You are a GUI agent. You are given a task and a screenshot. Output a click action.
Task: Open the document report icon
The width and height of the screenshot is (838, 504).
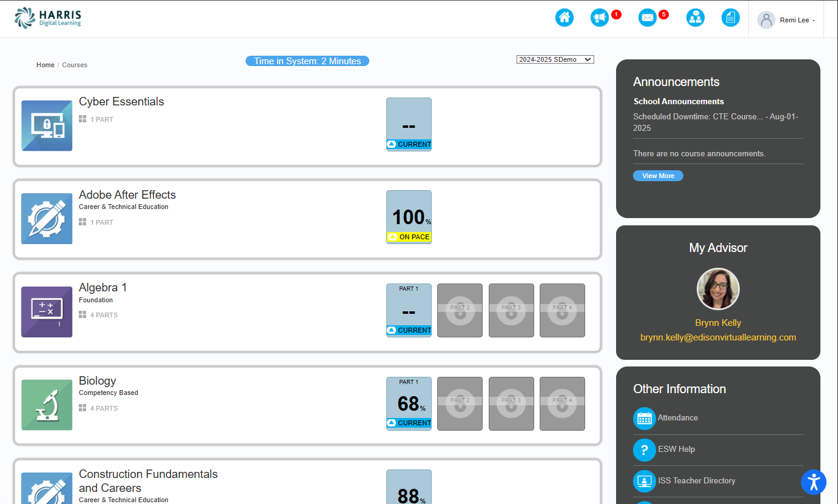(x=730, y=18)
